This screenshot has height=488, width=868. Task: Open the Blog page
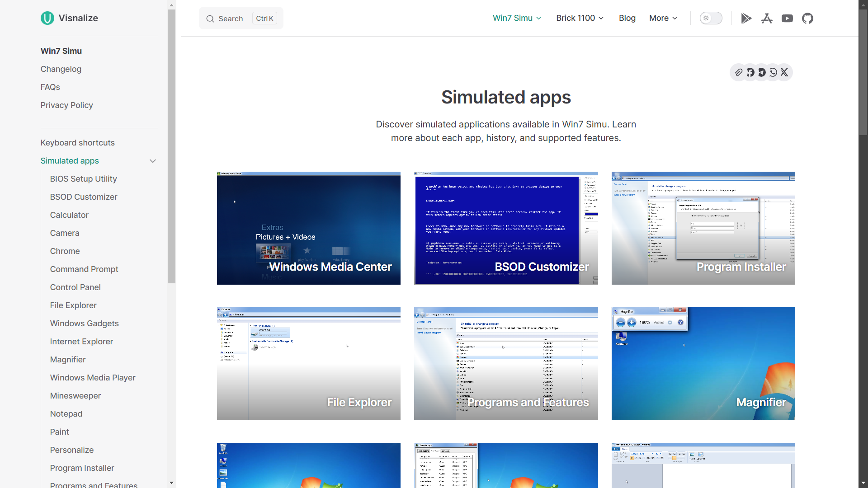(627, 18)
